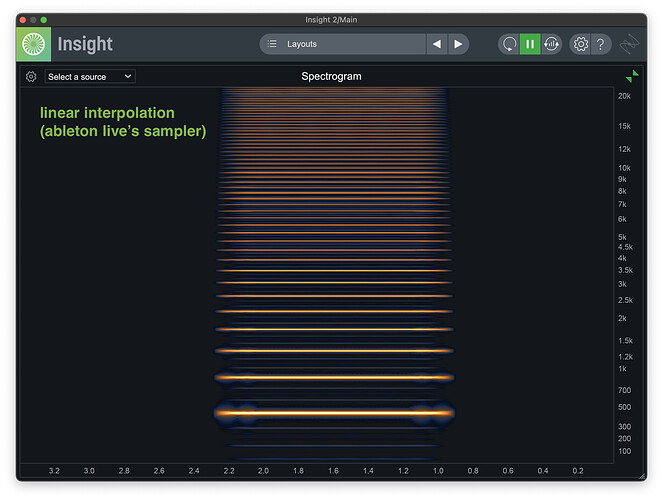Reset the meters with the circular arrow icon

[x=509, y=44]
